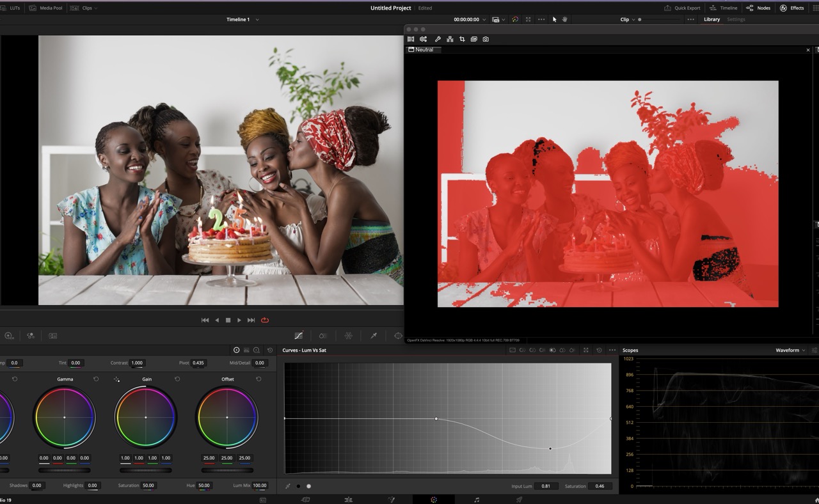
Task: Switch to the Library tab
Action: pyautogui.click(x=712, y=19)
